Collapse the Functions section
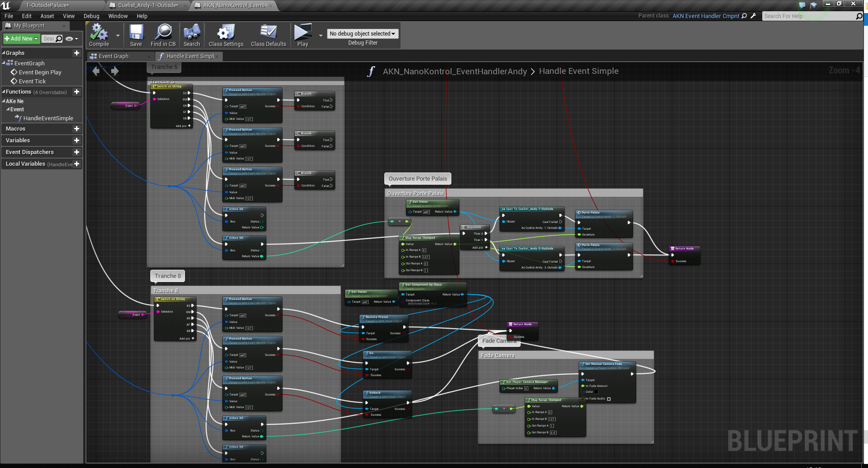This screenshot has height=468, width=868. point(4,91)
